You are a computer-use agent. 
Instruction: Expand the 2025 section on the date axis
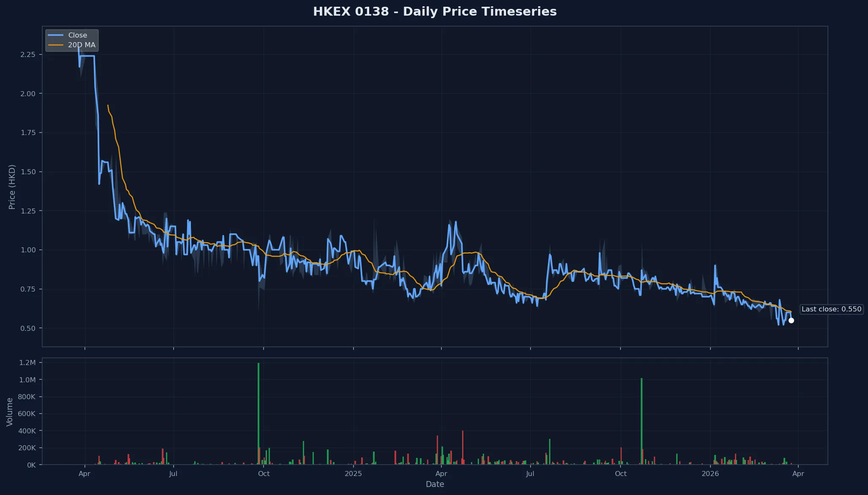354,473
